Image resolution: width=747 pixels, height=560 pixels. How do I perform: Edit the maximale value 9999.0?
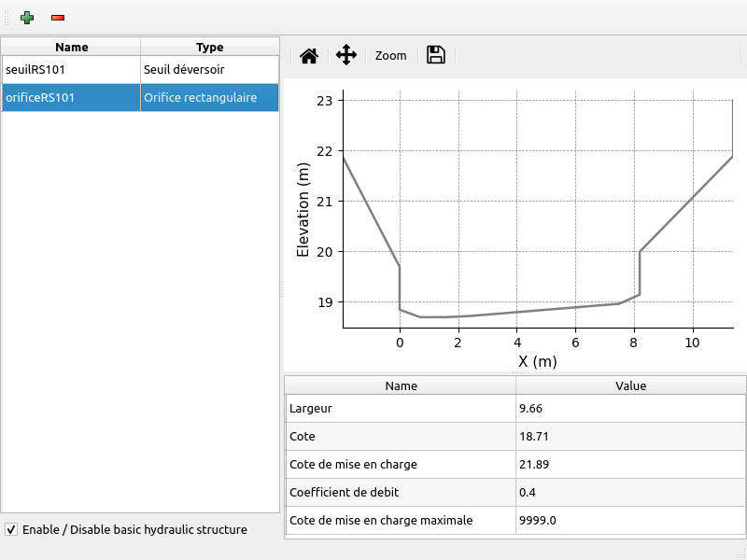click(x=630, y=520)
